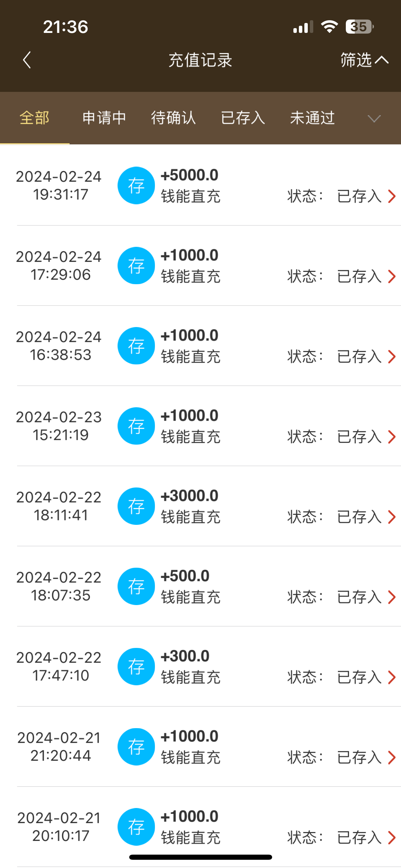Tap 已存入 status of 20:10:17 record
The width and height of the screenshot is (401, 868).
(359, 837)
